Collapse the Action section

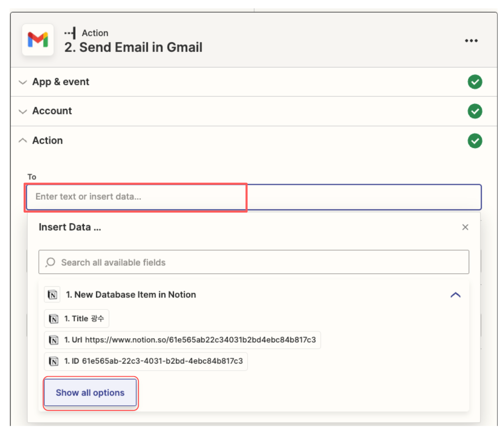tap(23, 141)
